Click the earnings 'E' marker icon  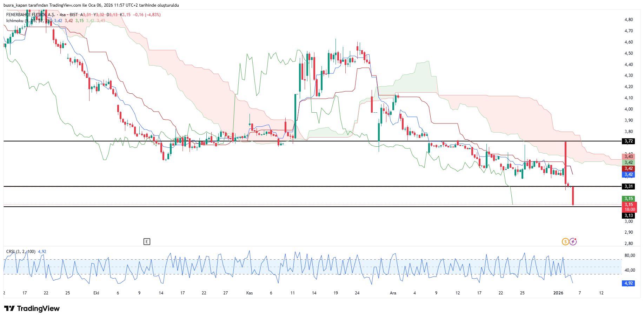(x=147, y=241)
